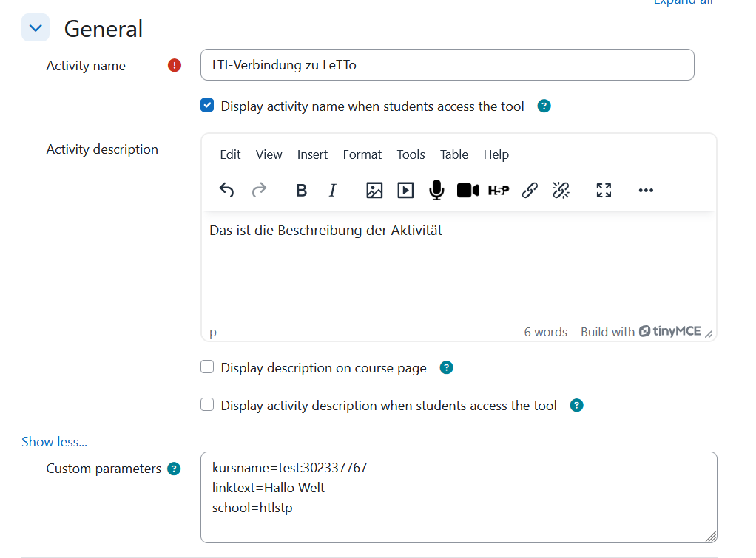
Task: Open the Insert menu in editor
Action: click(x=312, y=154)
